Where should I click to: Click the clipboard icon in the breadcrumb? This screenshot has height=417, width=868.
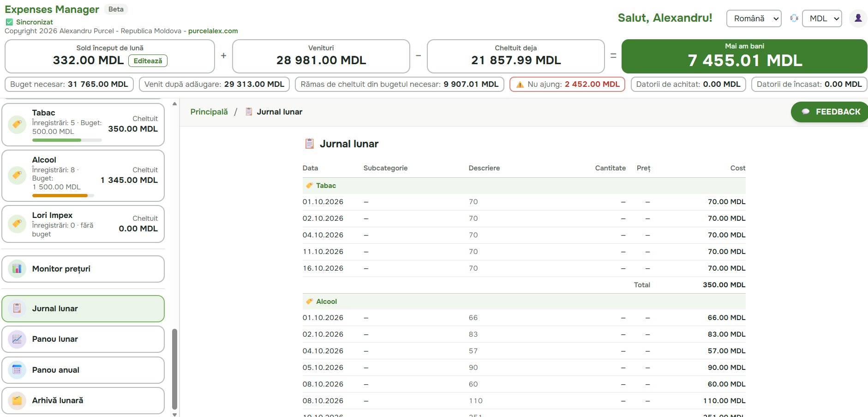[249, 112]
